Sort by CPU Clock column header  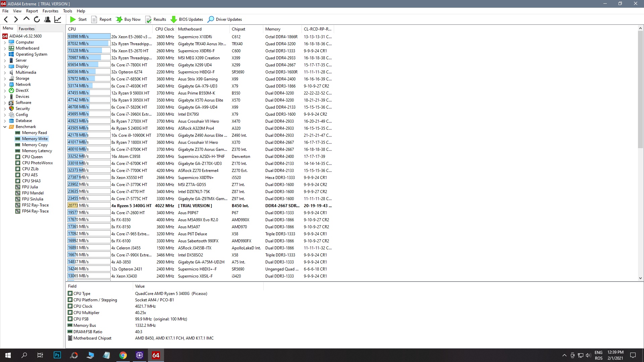pyautogui.click(x=164, y=29)
